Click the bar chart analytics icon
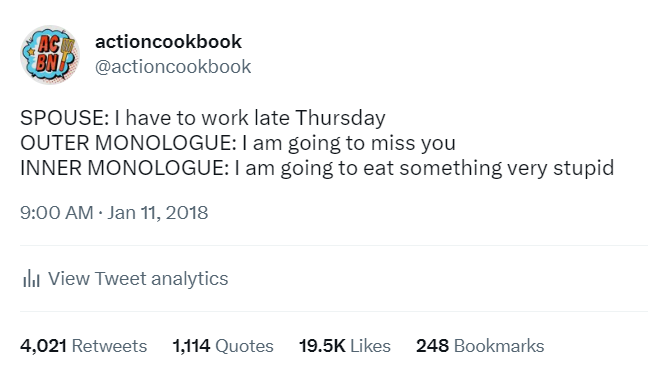 (31, 278)
